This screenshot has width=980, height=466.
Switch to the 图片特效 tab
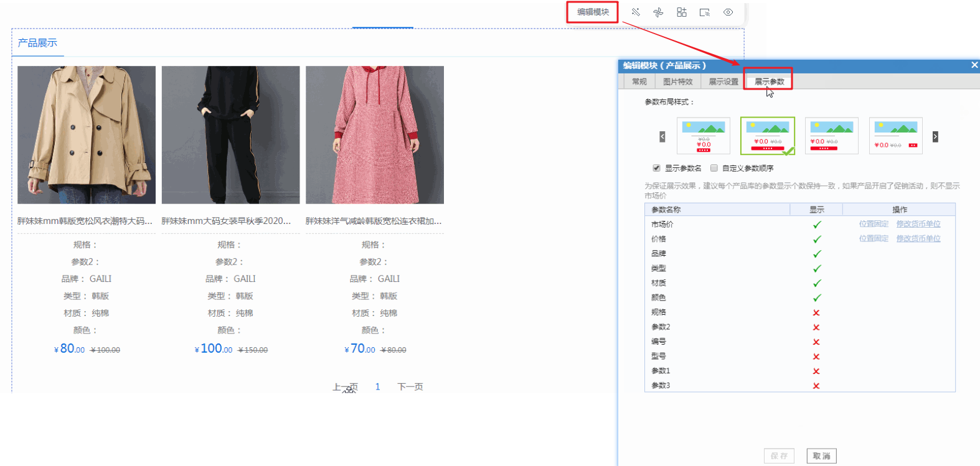click(677, 82)
